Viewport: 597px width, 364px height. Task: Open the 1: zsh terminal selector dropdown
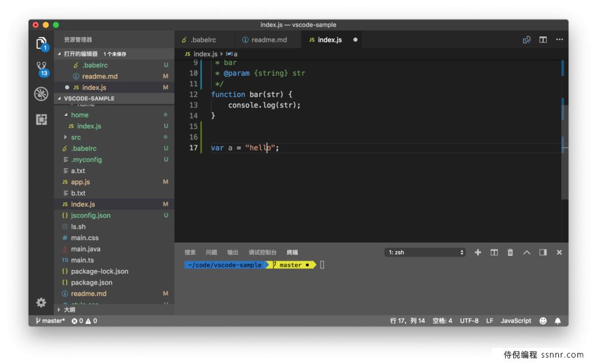[x=425, y=252]
